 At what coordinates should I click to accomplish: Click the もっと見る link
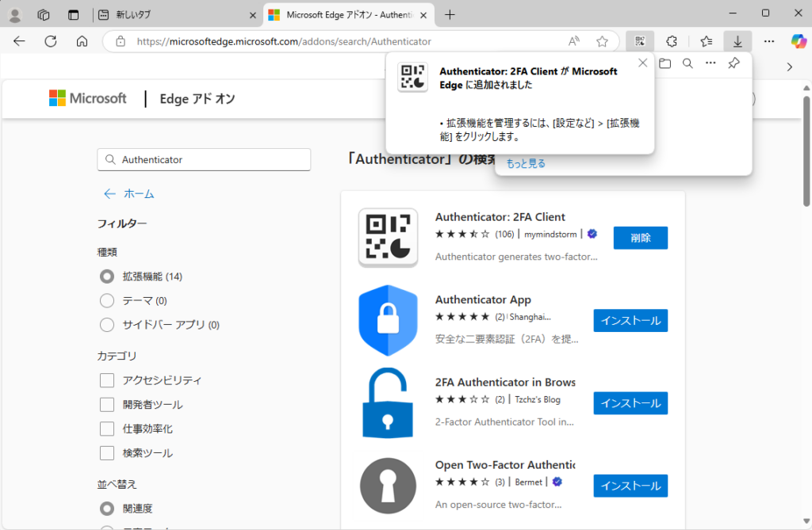(x=526, y=163)
